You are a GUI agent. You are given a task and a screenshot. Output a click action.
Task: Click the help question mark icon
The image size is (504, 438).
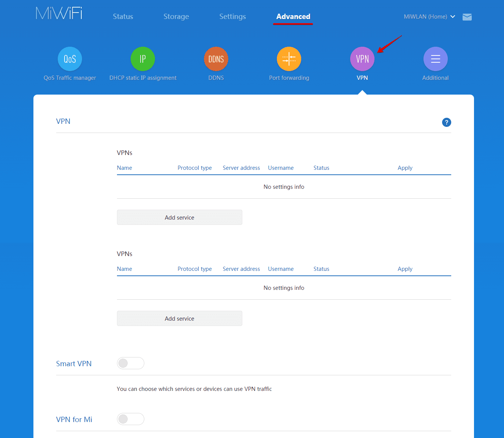pos(446,122)
